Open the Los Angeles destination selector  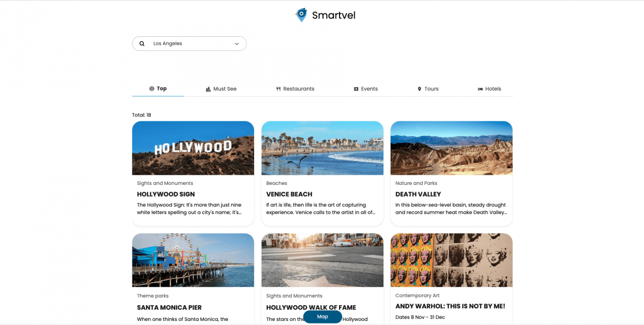pos(189,44)
